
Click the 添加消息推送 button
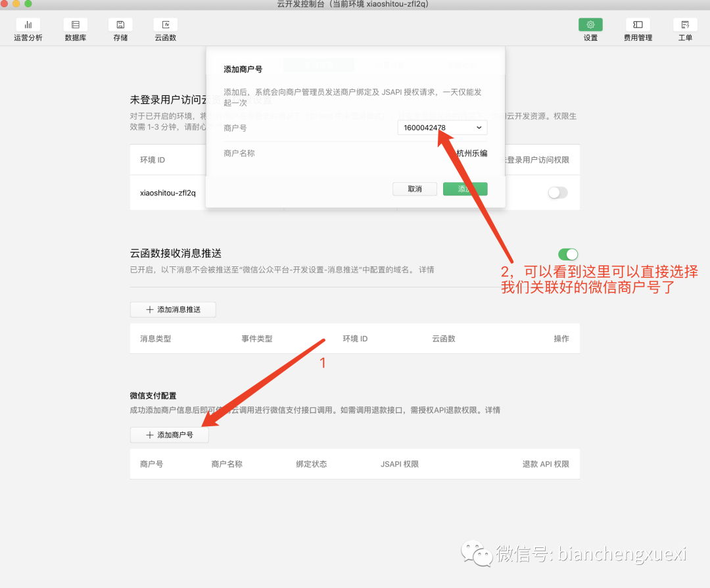[173, 309]
